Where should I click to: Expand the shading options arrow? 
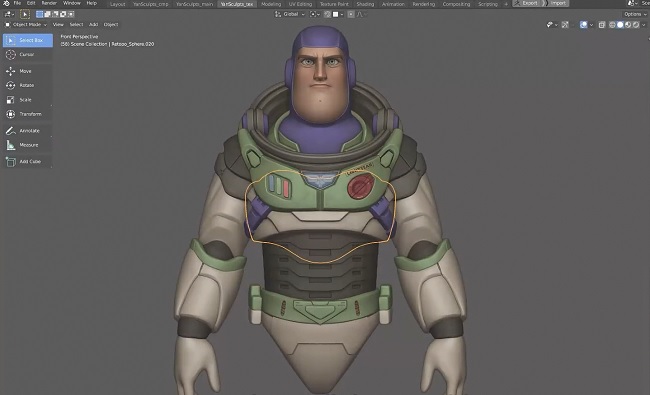[644, 25]
